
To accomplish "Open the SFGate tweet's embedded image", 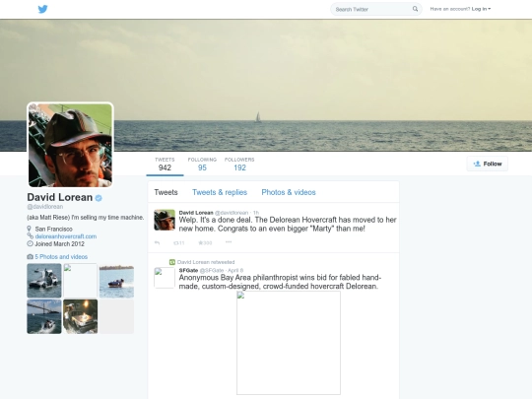I will pyautogui.click(x=289, y=343).
